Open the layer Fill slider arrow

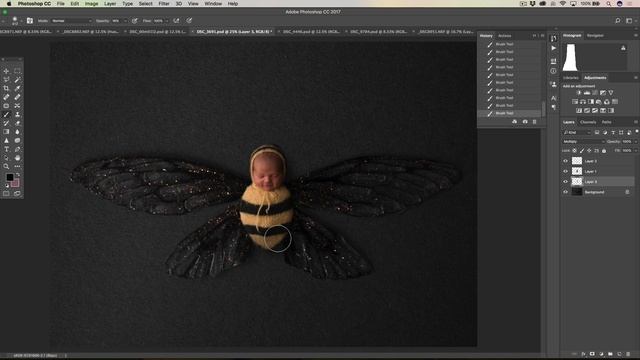pyautogui.click(x=636, y=151)
